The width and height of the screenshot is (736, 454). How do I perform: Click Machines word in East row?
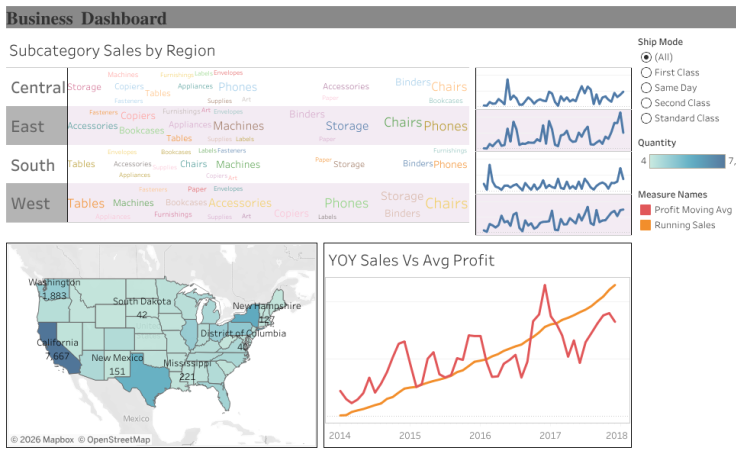[x=238, y=127]
